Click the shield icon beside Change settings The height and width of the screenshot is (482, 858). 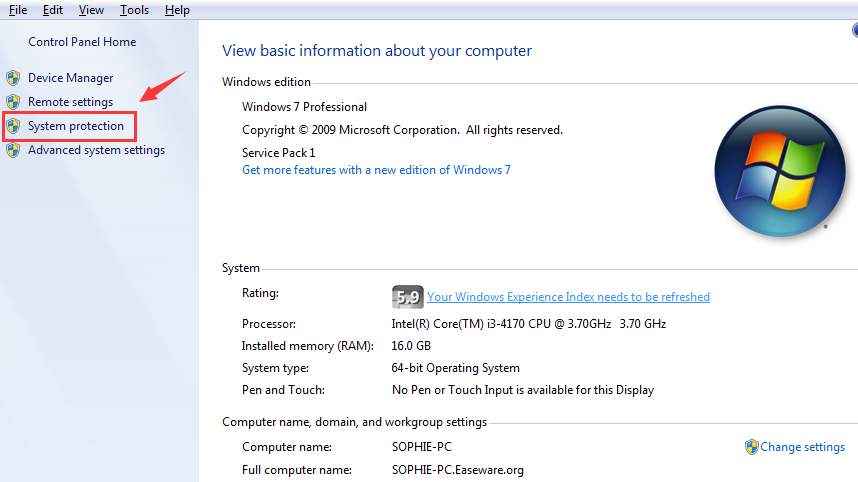coord(752,447)
